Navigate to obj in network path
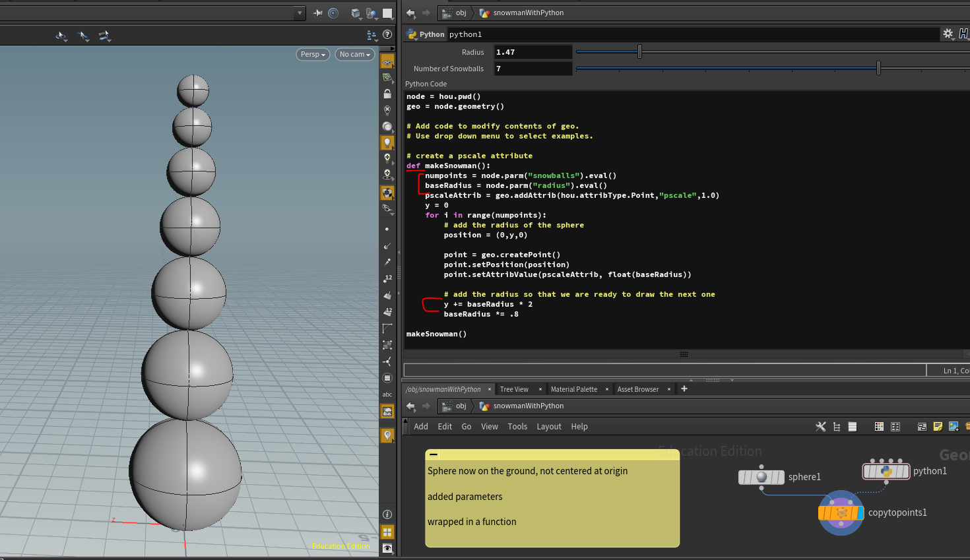Viewport: 970px width, 560px height. [461, 406]
